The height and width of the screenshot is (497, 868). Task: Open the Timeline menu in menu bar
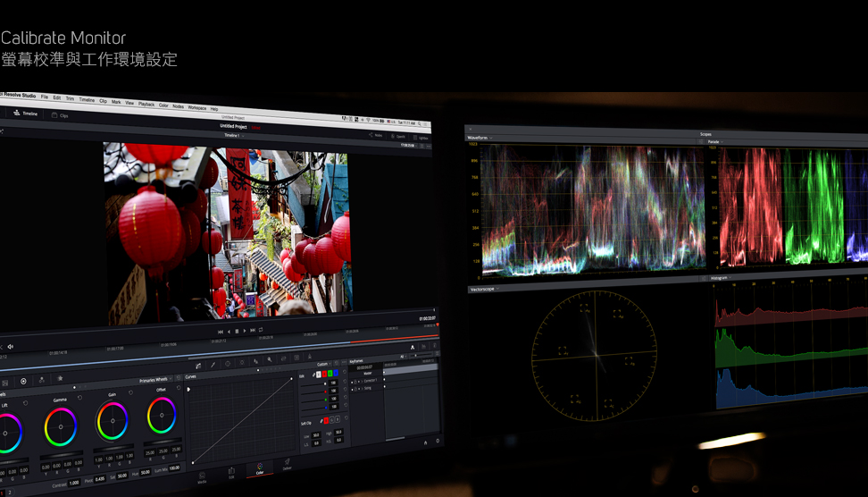pyautogui.click(x=87, y=100)
